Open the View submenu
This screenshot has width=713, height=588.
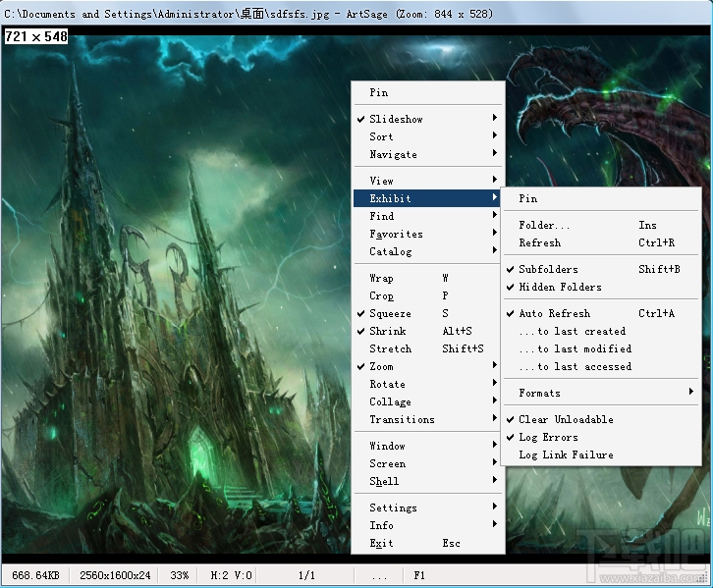pos(428,181)
